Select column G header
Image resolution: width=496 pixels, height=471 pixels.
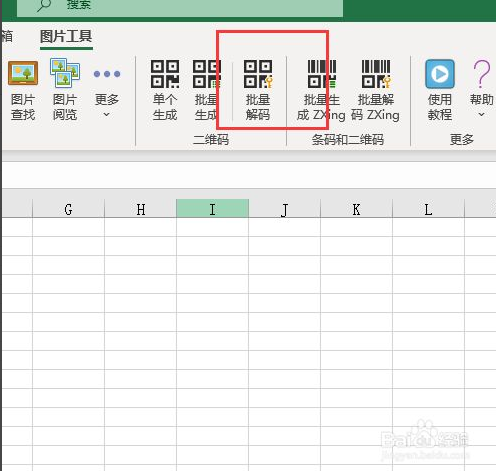pyautogui.click(x=68, y=209)
